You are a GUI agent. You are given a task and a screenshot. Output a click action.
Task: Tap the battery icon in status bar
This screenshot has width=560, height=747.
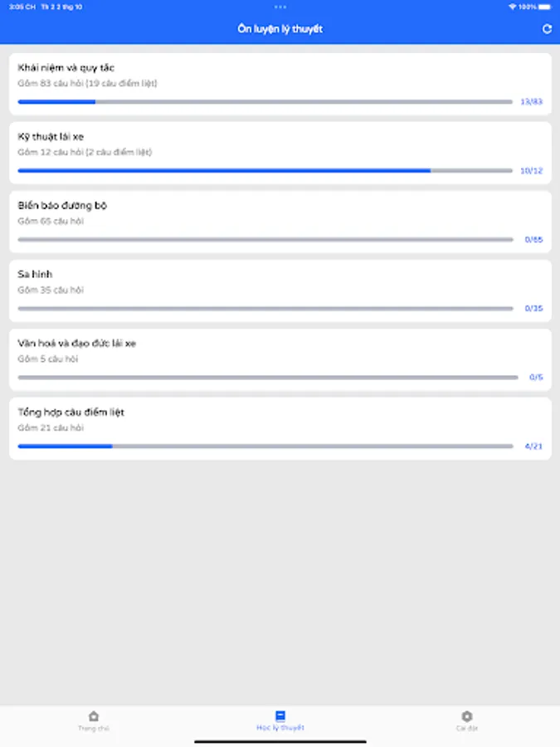(x=547, y=7)
